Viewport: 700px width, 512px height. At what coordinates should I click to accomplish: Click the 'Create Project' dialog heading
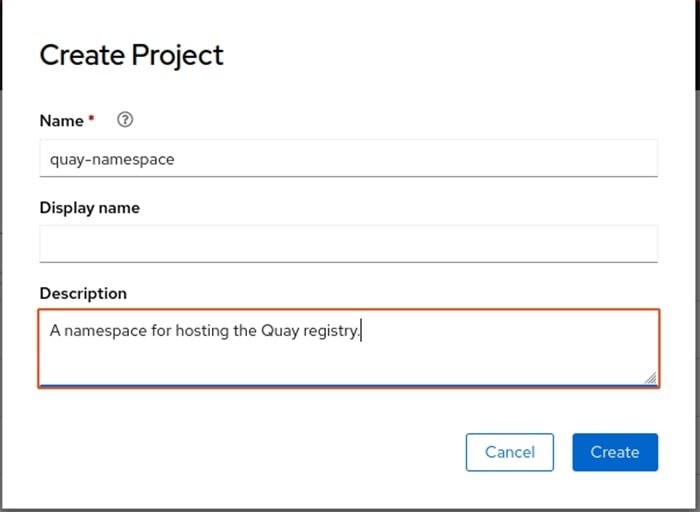pyautogui.click(x=131, y=55)
